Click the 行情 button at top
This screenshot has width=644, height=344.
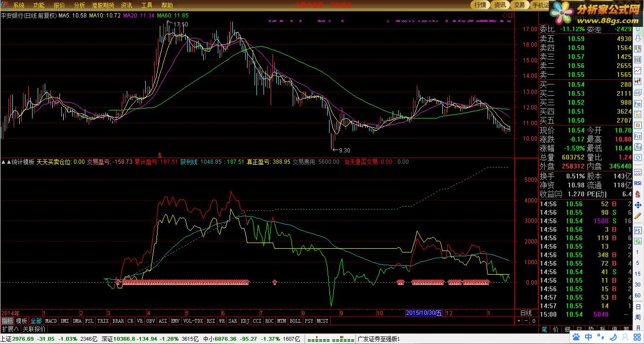480,5
